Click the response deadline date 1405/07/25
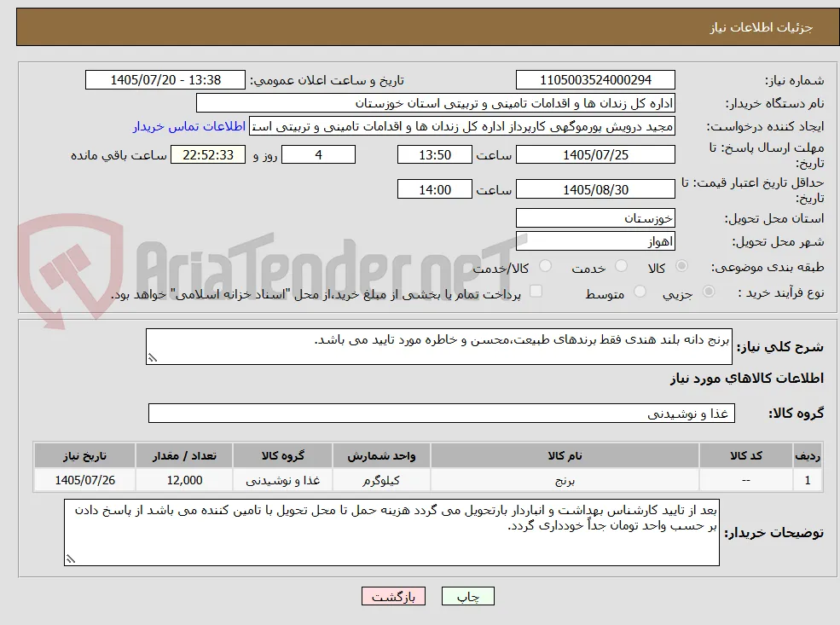The width and height of the screenshot is (840, 625). [x=595, y=155]
